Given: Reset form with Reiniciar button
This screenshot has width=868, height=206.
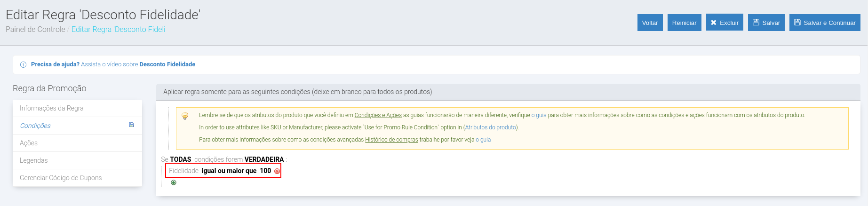Looking at the screenshot, I should click(684, 23).
